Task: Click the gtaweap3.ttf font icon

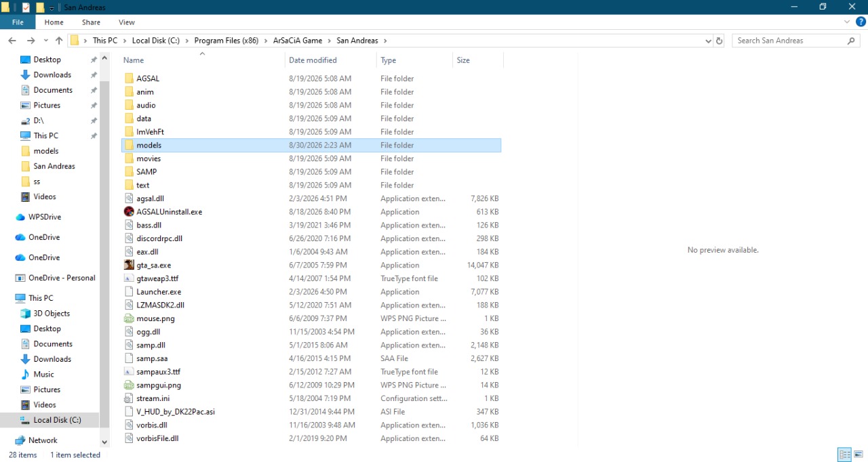Action: coord(130,278)
